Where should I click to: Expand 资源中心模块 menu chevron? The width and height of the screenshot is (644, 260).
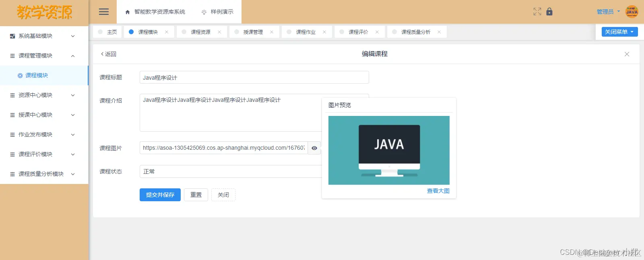[73, 95]
